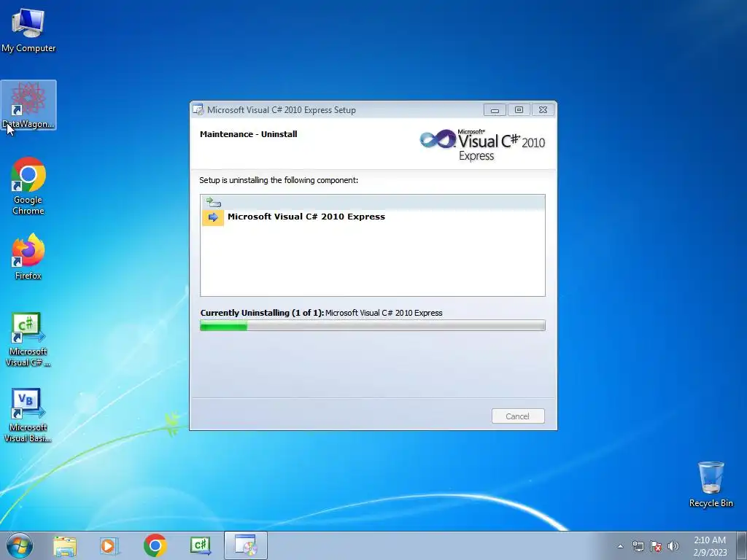
Task: Maximize the Visual C# Setup window
Action: [x=519, y=110]
